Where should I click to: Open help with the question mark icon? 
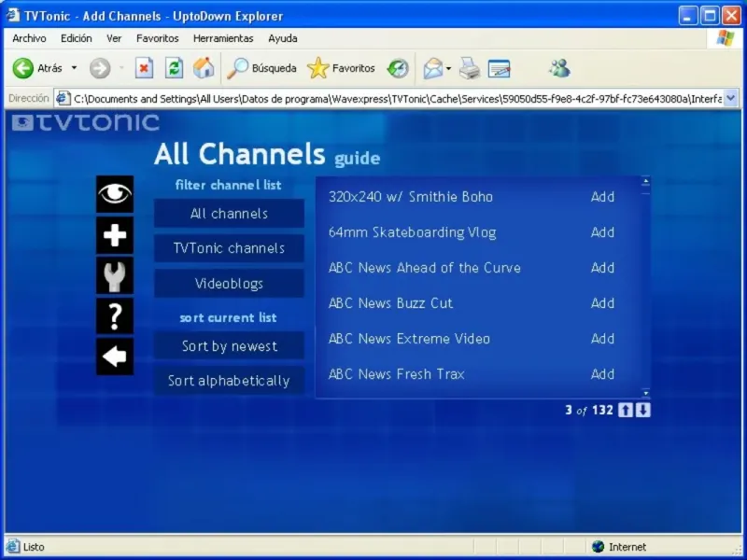(115, 316)
